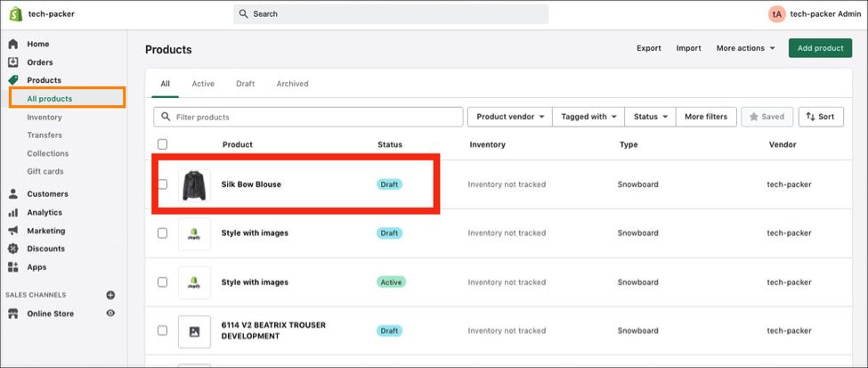Image resolution: width=868 pixels, height=368 pixels.
Task: Open Home from the sidebar
Action: tap(37, 44)
